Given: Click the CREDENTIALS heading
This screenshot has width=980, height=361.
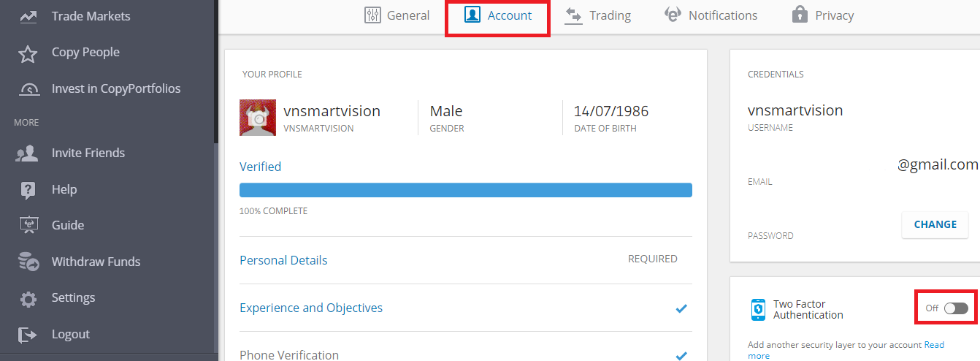Looking at the screenshot, I should pos(776,75).
